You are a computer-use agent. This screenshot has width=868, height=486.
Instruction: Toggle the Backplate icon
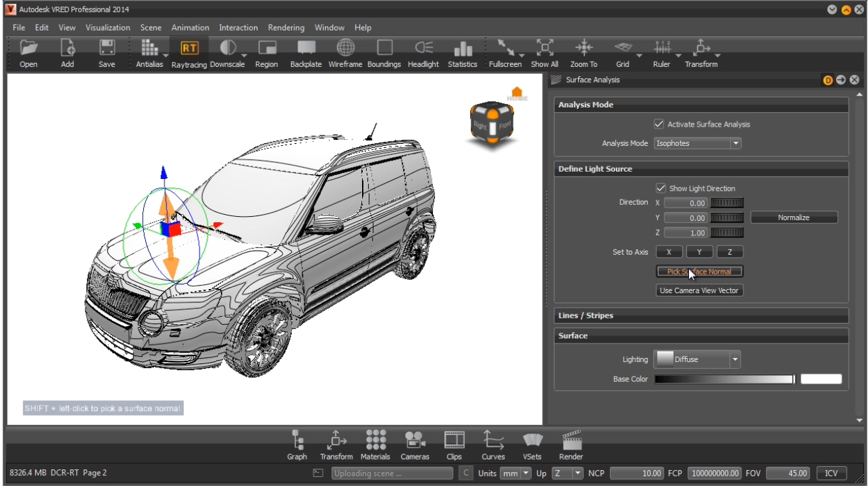click(306, 48)
